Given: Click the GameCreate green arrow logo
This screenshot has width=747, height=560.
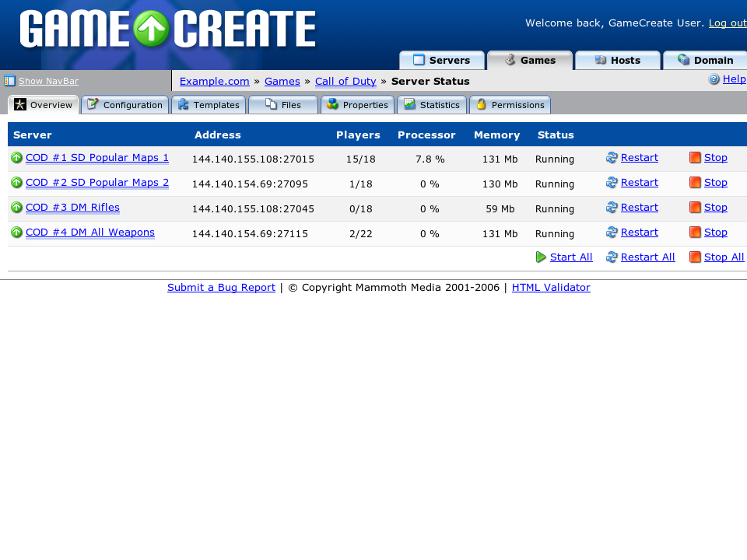Looking at the screenshot, I should 151,29.
